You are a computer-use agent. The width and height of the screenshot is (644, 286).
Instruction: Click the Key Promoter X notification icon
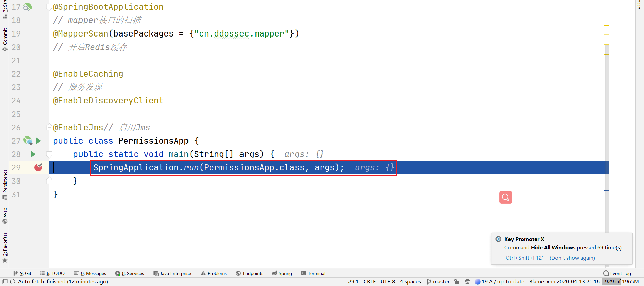(x=498, y=239)
